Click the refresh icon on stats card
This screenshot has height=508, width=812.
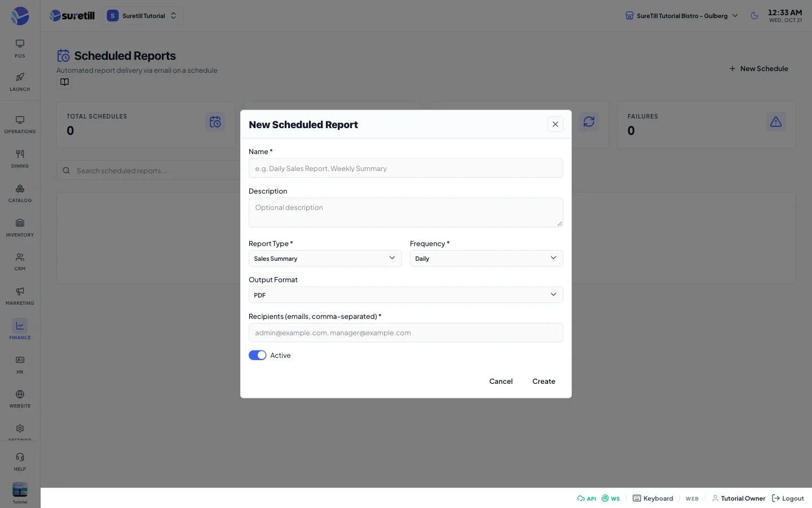pos(589,122)
